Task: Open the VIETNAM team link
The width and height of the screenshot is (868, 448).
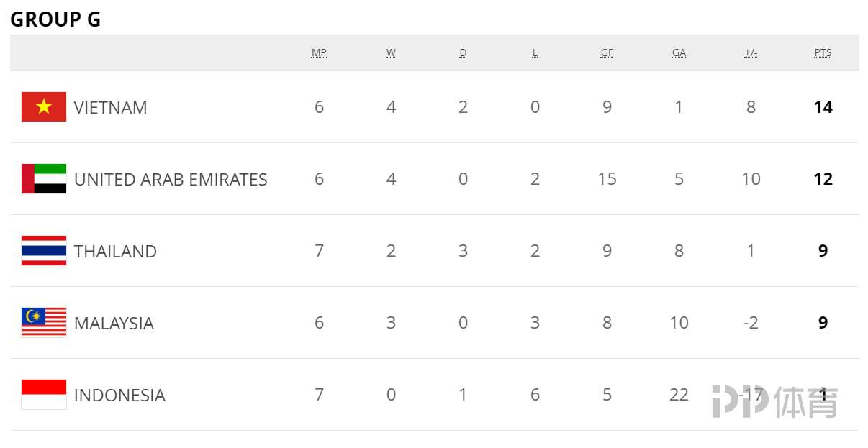Action: click(x=111, y=108)
